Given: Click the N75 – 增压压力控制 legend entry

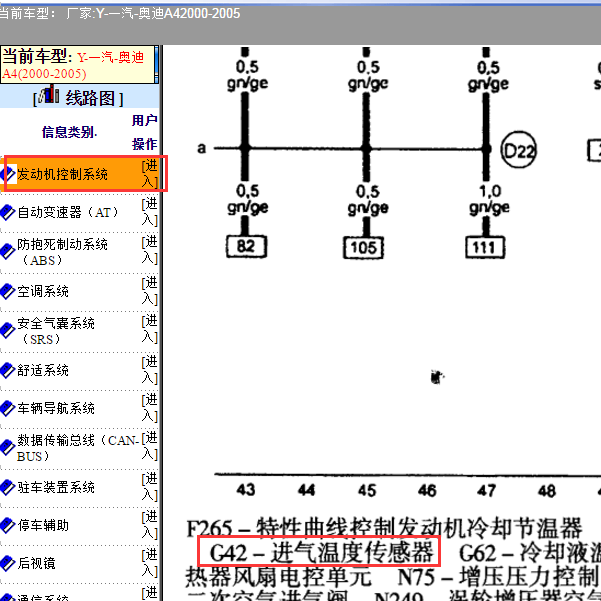Looking at the screenshot, I should [x=499, y=577].
